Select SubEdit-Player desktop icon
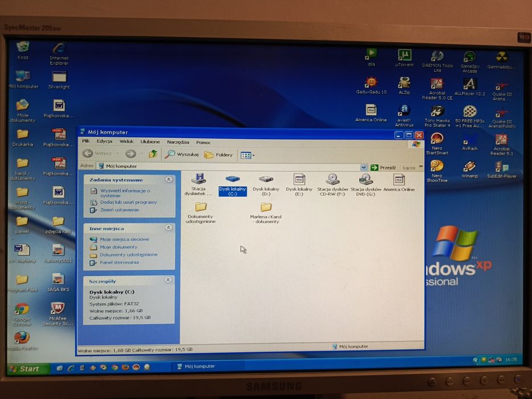 [x=501, y=170]
